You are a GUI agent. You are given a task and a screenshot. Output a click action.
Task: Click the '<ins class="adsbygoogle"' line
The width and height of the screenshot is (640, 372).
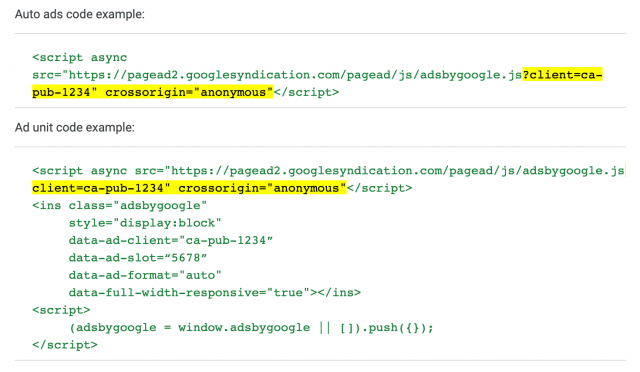[x=120, y=205]
